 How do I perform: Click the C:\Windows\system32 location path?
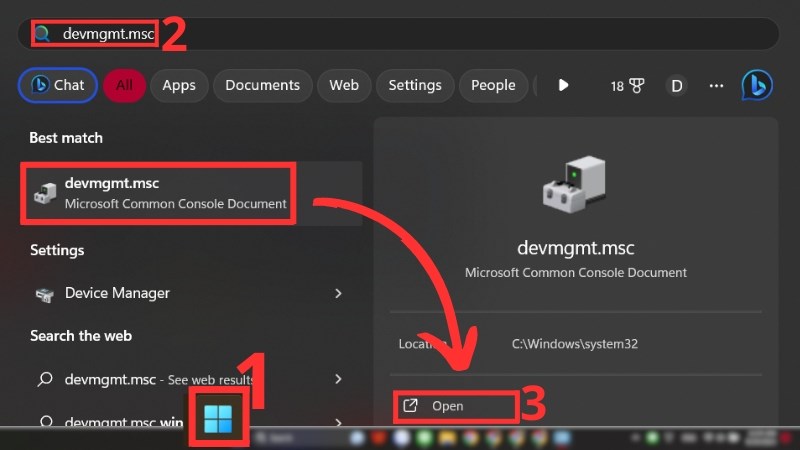[574, 344]
